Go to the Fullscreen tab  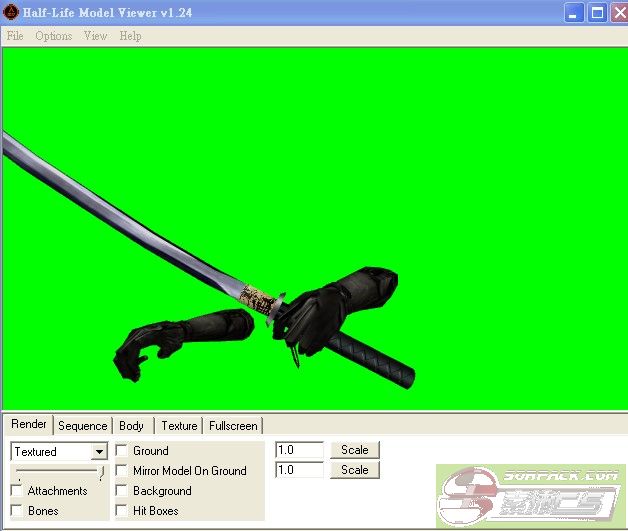[234, 426]
